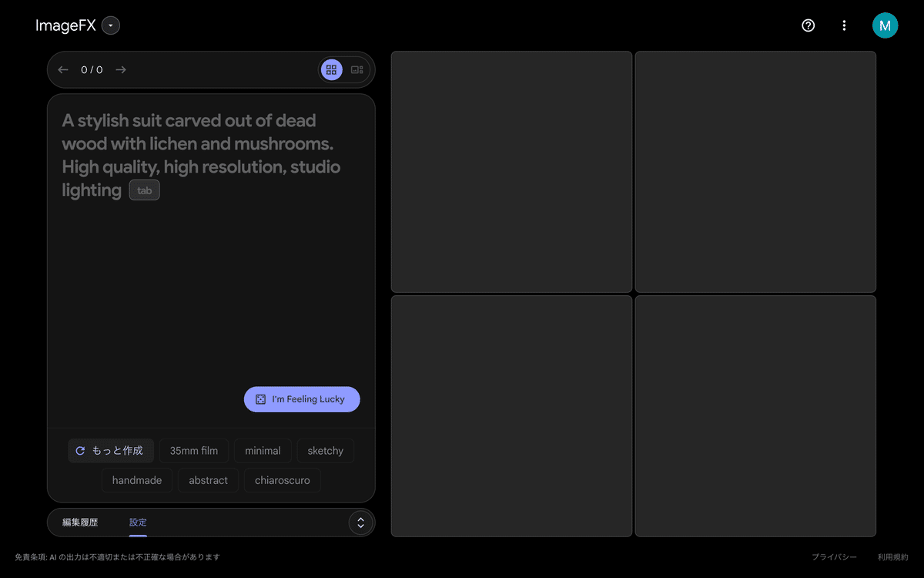The image size is (924, 578).
Task: Open the ImageFX help icon
Action: (808, 25)
